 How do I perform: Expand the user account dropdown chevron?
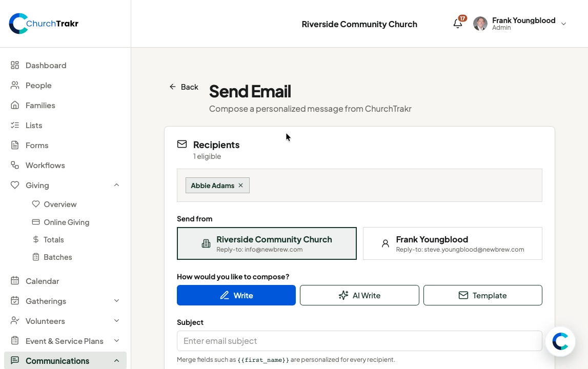click(x=563, y=24)
